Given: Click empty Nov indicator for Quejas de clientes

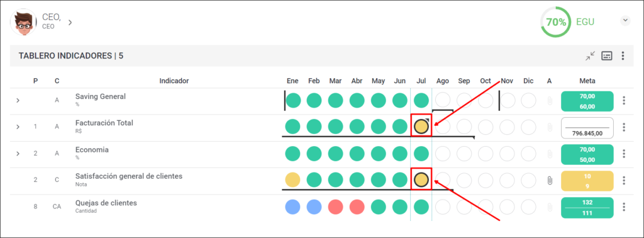Looking at the screenshot, I should coord(508,207).
